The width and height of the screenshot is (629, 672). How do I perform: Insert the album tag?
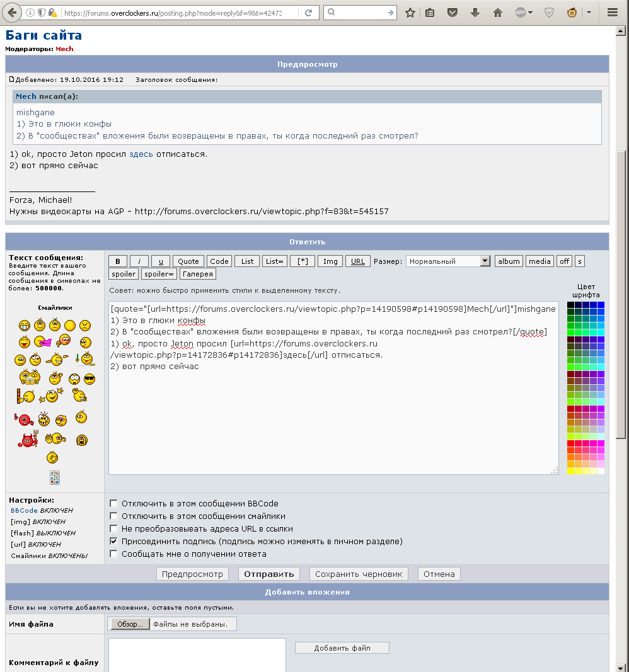[509, 261]
